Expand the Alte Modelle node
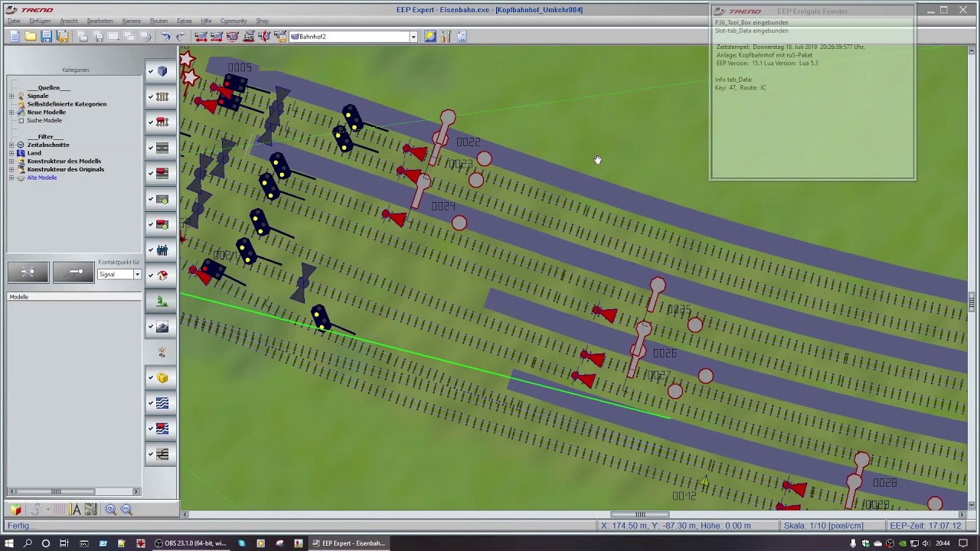 click(11, 178)
